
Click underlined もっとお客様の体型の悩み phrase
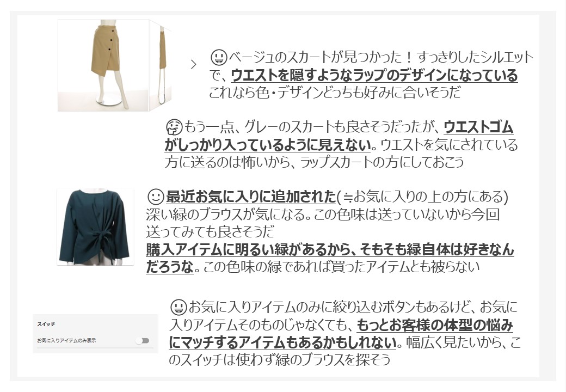pos(435,325)
